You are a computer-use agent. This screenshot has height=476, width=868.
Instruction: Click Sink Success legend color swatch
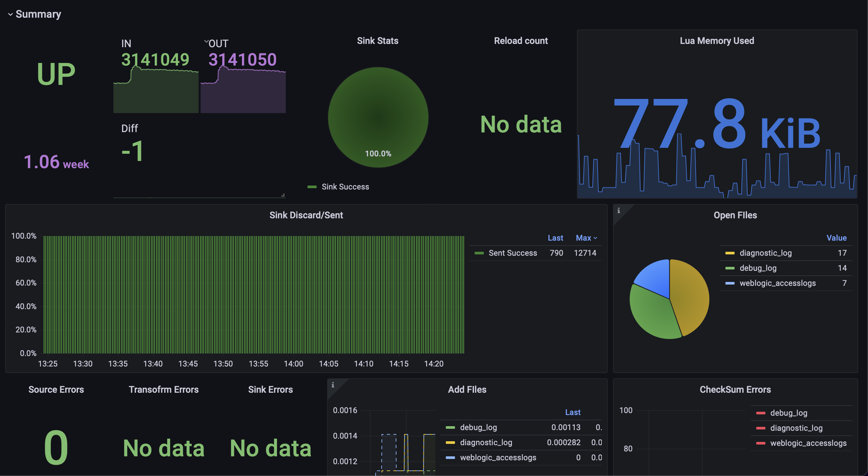point(312,187)
